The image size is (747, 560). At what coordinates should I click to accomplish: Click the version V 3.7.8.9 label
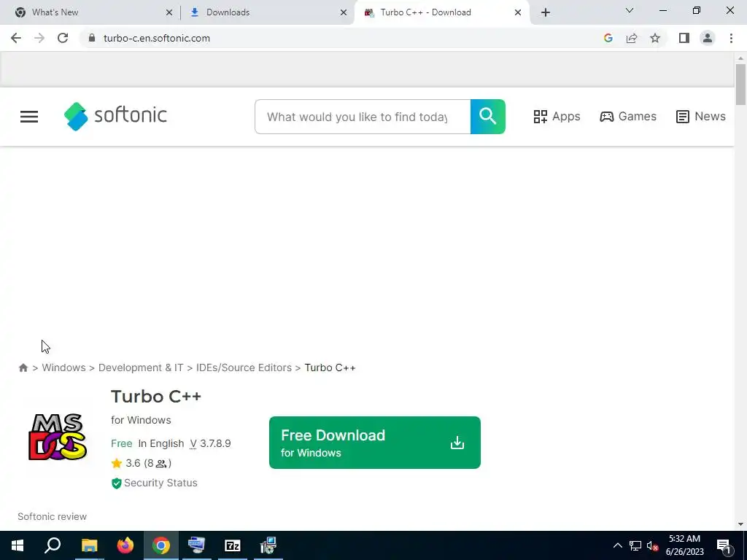click(x=210, y=443)
